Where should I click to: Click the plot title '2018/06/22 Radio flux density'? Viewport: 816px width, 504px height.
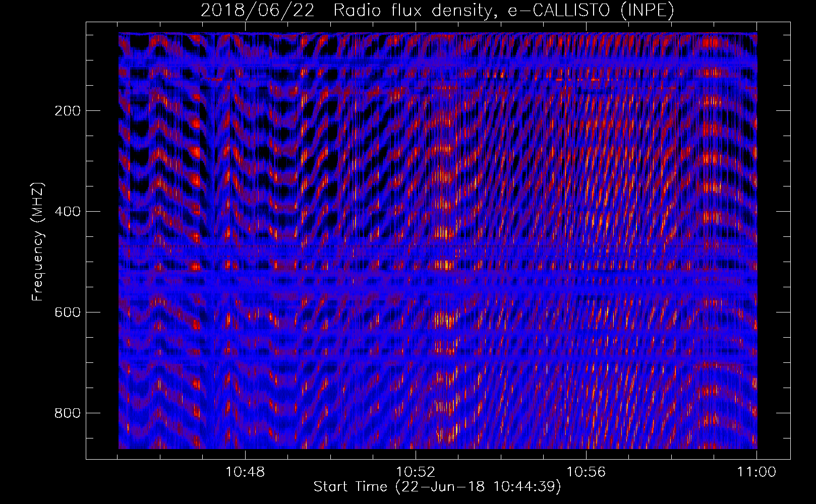[437, 11]
